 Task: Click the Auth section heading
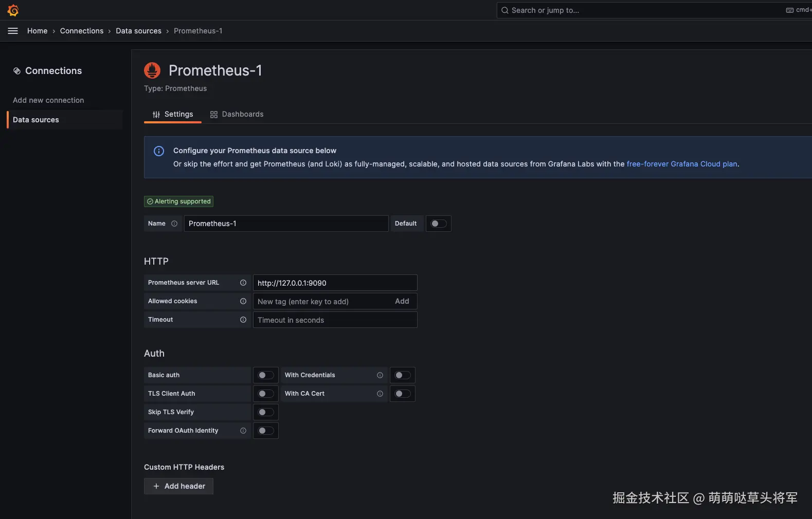(x=154, y=354)
